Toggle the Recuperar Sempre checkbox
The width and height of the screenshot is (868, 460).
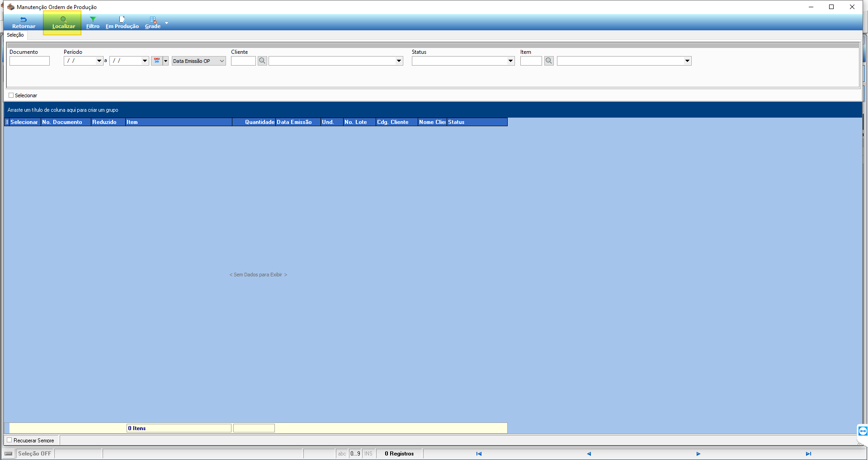(9, 440)
